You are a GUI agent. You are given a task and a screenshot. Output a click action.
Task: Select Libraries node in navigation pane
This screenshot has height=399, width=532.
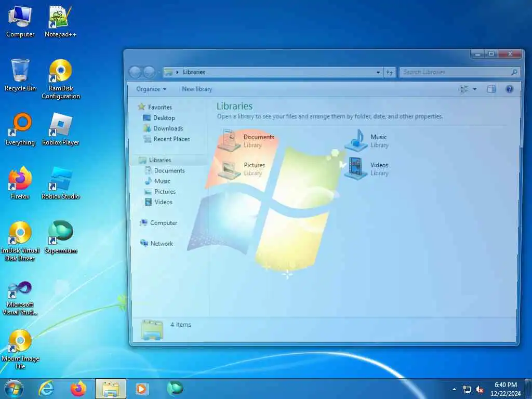coord(155,160)
